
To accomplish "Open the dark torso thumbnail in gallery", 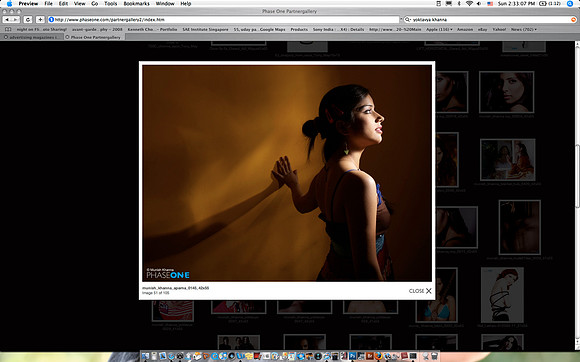I will [x=519, y=227].
